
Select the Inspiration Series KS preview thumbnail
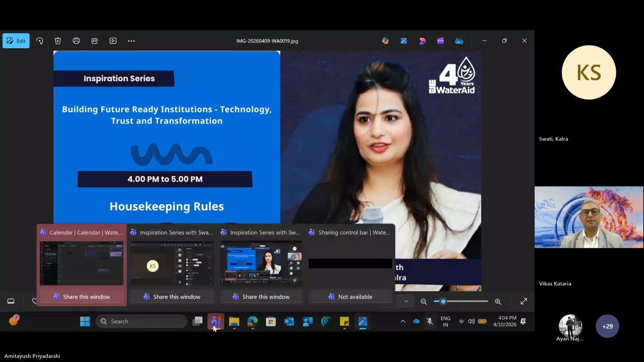(172, 263)
